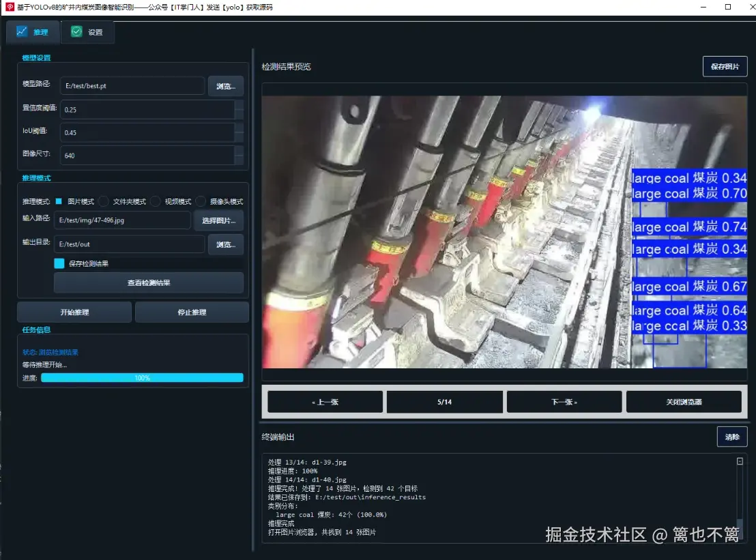Click the 模型设置 section title
The width and height of the screenshot is (756, 560).
click(36, 58)
